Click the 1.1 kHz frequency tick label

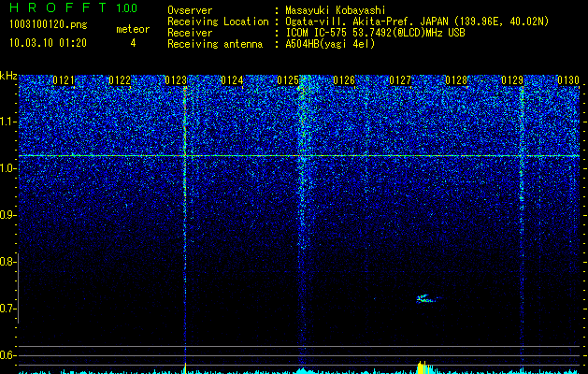pos(7,122)
